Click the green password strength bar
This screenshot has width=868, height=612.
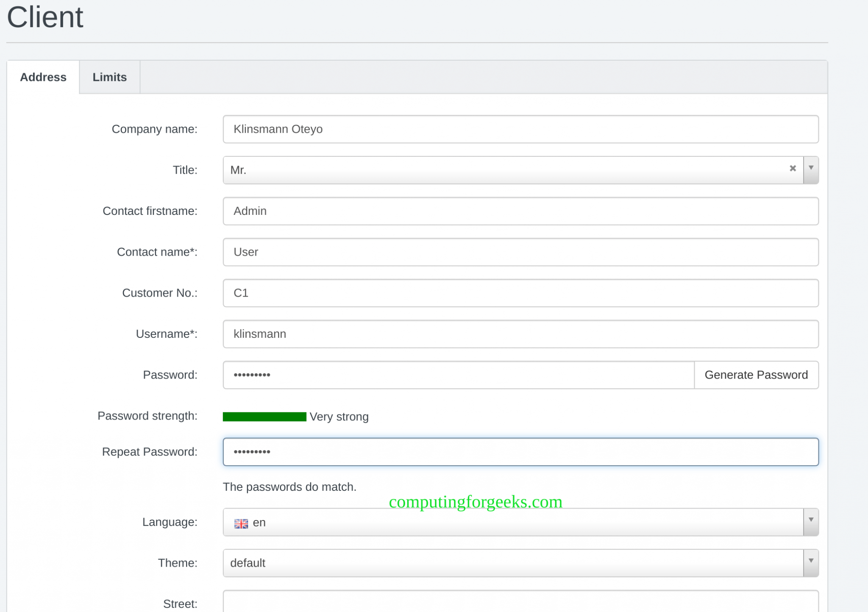tap(264, 417)
